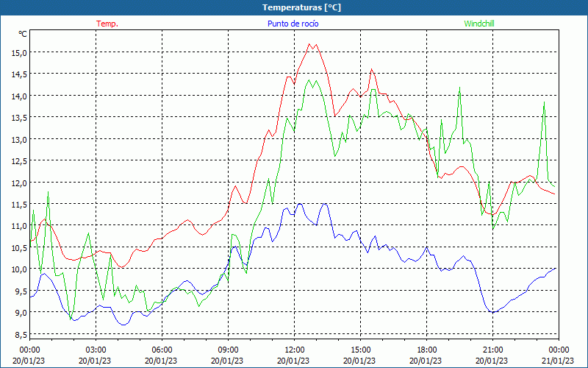Click the 11,5 y-axis value

click(x=20, y=205)
